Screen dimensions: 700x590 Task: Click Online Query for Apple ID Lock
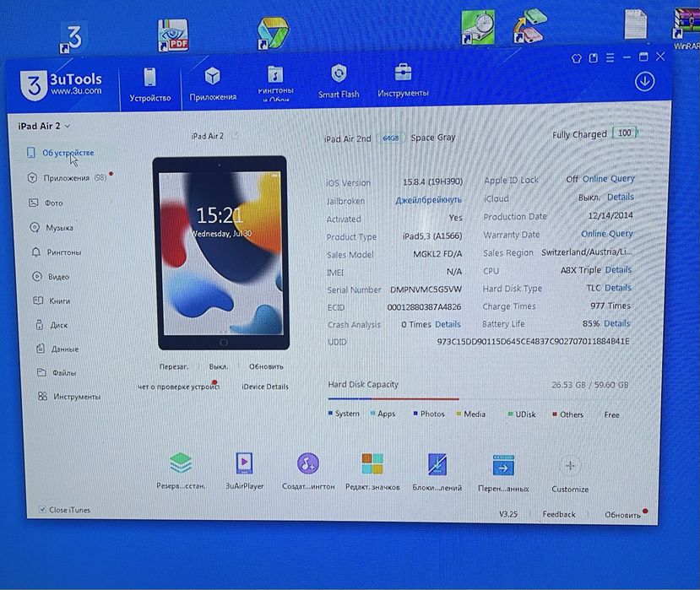click(608, 179)
